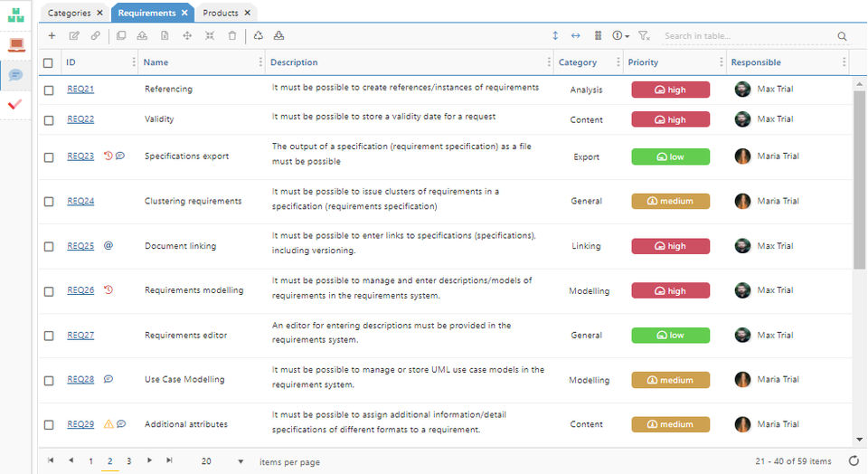868x474 pixels.
Task: Click the refresh icon at bottom right
Action: [x=853, y=461]
